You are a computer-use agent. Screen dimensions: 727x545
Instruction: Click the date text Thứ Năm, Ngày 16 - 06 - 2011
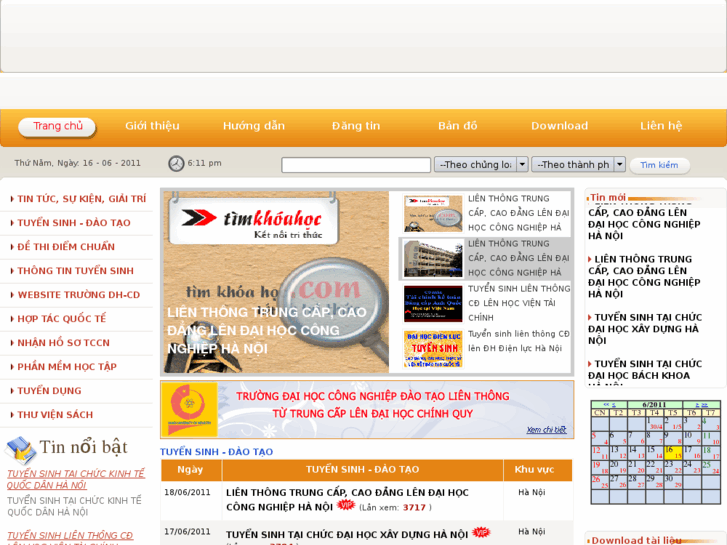coord(77,163)
